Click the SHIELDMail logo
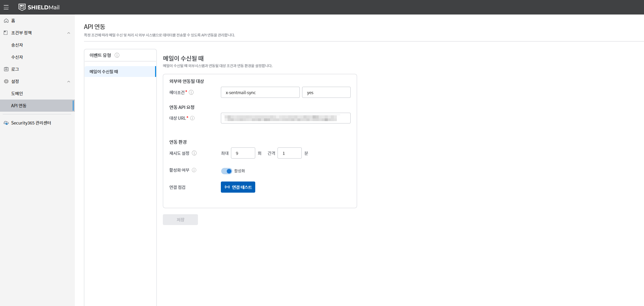The image size is (644, 306). pos(39,7)
